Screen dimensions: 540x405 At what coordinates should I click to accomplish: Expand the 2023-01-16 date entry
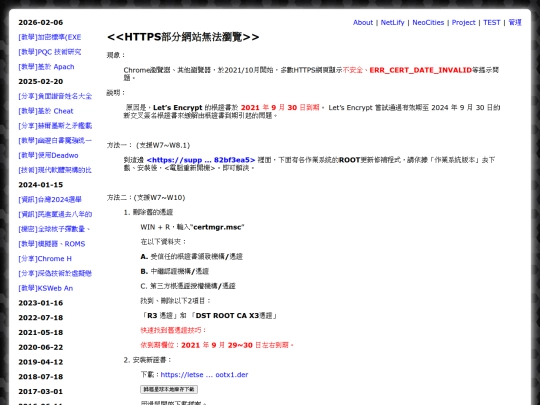(41, 303)
